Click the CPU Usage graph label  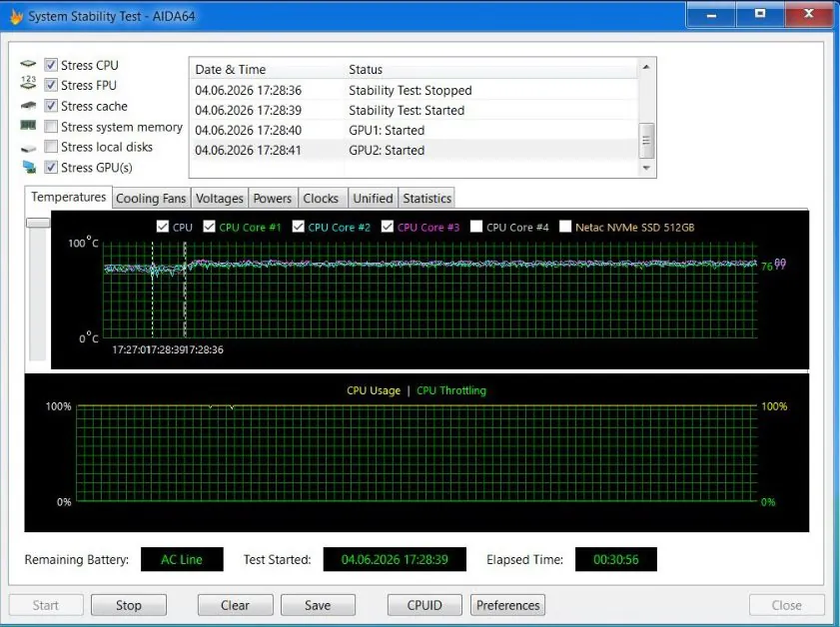(x=374, y=390)
